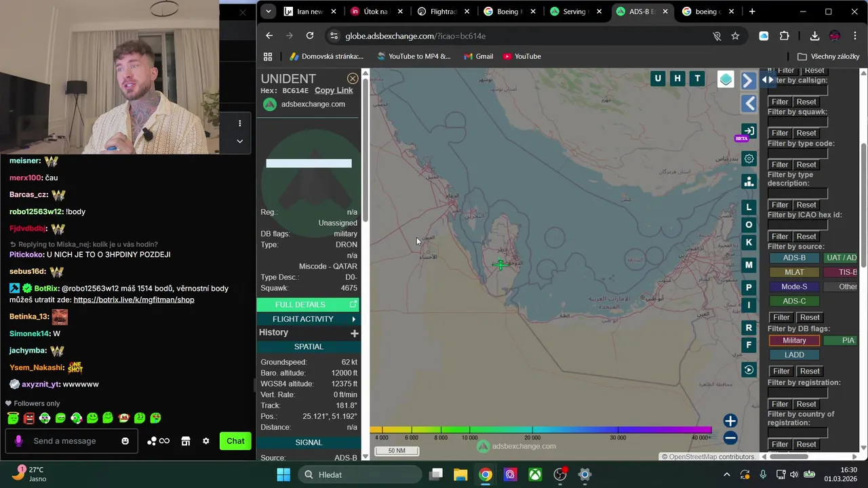Toggle the Military DB flag filter
This screenshot has height=488, width=868.
point(794,340)
